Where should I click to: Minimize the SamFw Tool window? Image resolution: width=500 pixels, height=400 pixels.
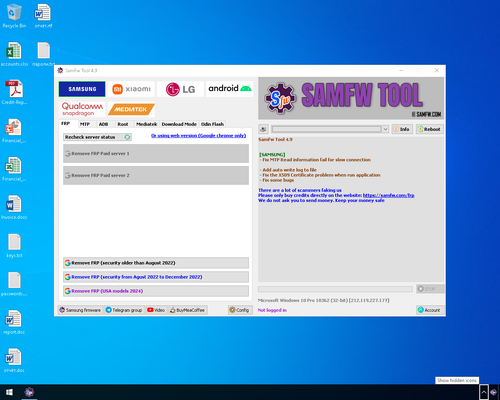coord(401,70)
